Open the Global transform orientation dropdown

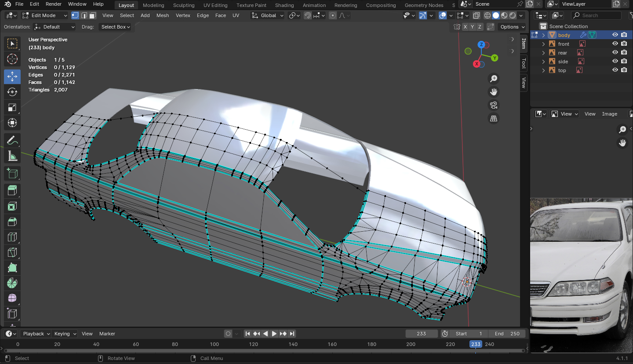click(268, 15)
